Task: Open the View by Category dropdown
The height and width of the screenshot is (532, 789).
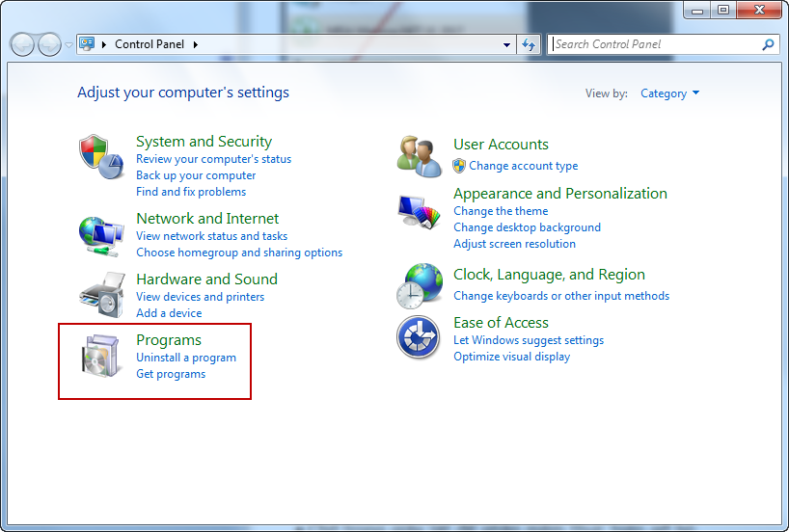Action: point(669,93)
